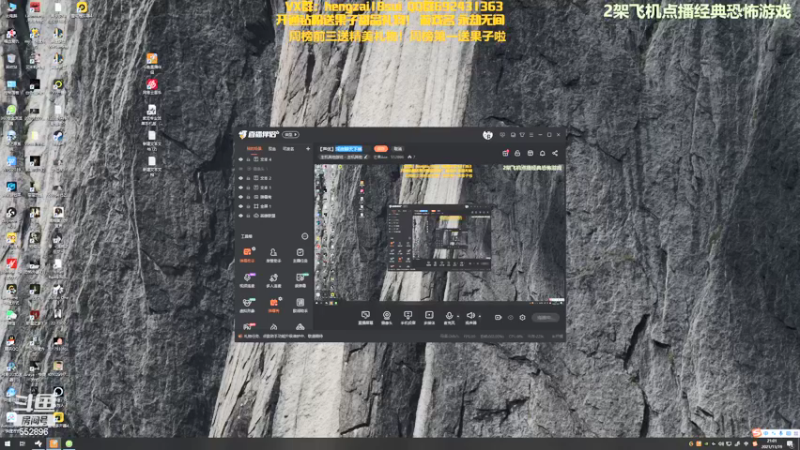Image resolution: width=800 pixels, height=450 pixels.
Task: Add a multimedia source from the bottom bar
Action: (429, 317)
